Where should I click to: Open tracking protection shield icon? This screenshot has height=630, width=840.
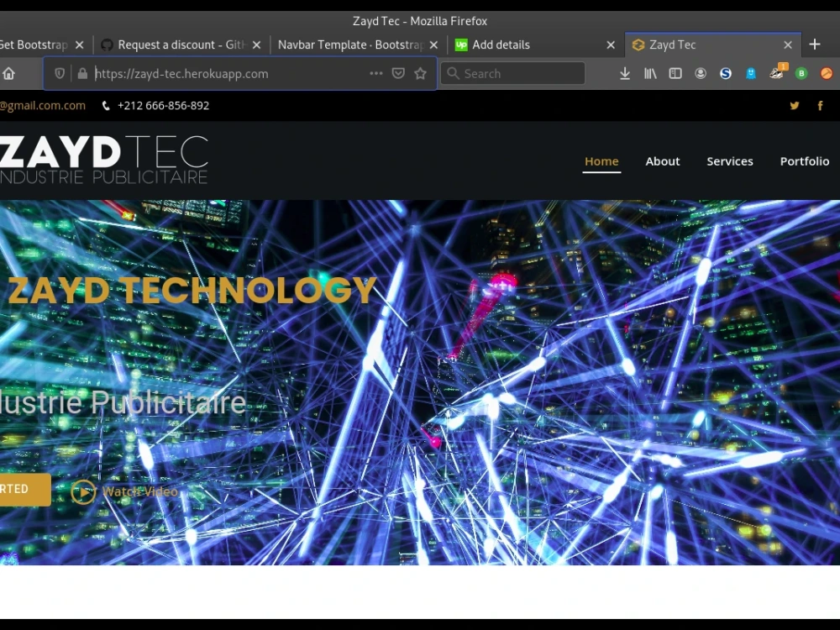(60, 73)
